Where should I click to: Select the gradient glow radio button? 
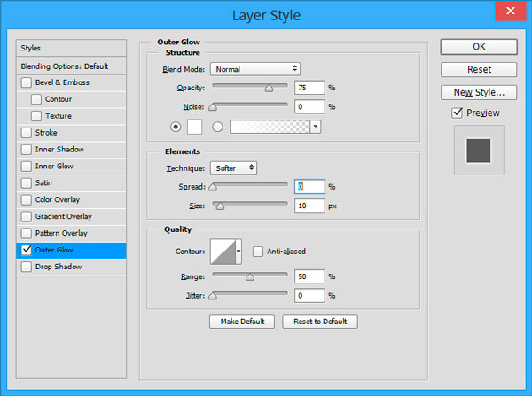pyautogui.click(x=217, y=127)
